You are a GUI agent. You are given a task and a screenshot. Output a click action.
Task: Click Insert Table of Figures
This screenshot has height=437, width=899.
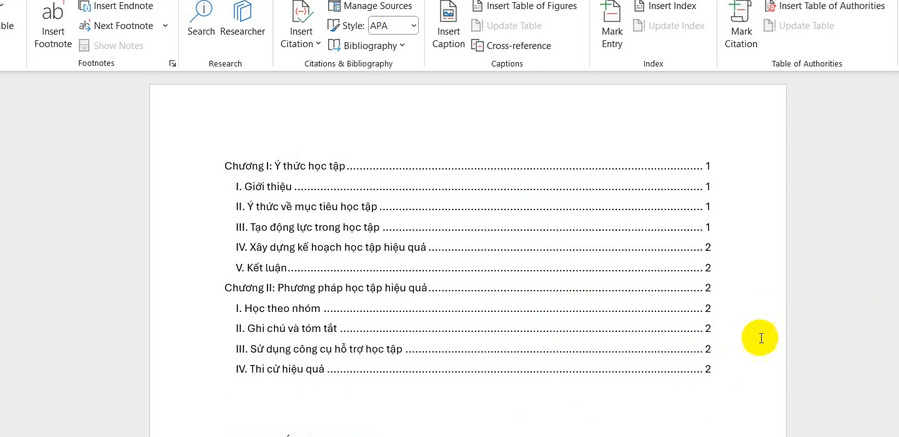[x=524, y=6]
